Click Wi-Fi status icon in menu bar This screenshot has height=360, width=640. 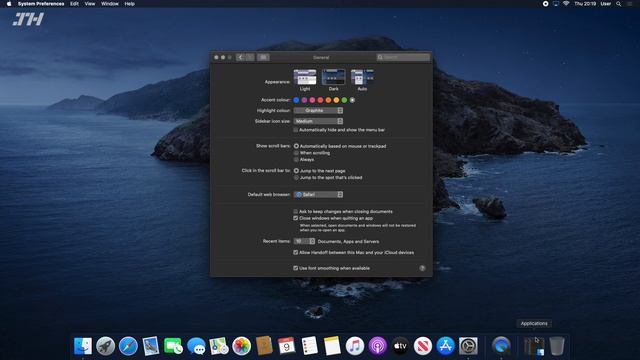(x=566, y=4)
